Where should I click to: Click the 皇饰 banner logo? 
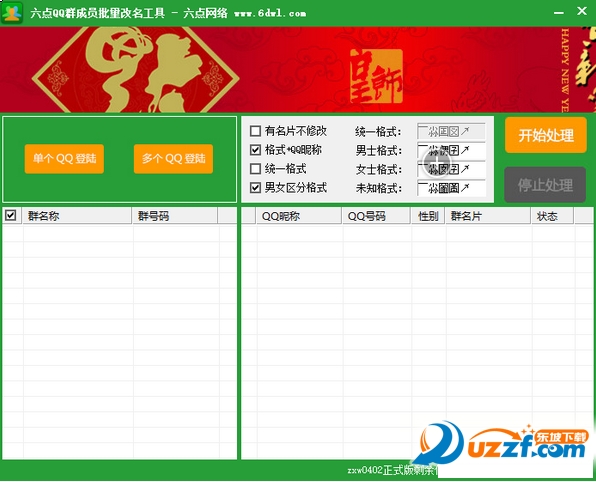[x=376, y=76]
